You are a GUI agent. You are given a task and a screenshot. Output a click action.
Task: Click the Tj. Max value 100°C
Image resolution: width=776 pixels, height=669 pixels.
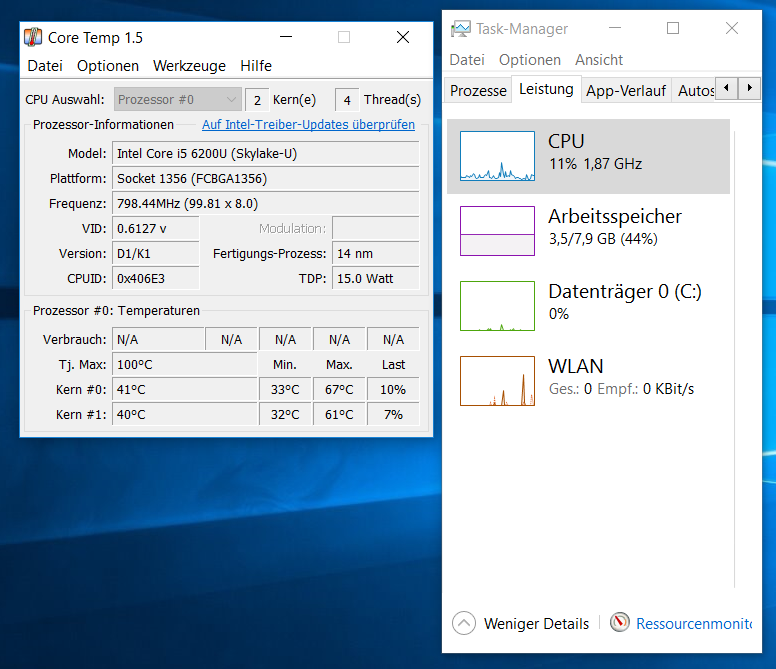[185, 365]
